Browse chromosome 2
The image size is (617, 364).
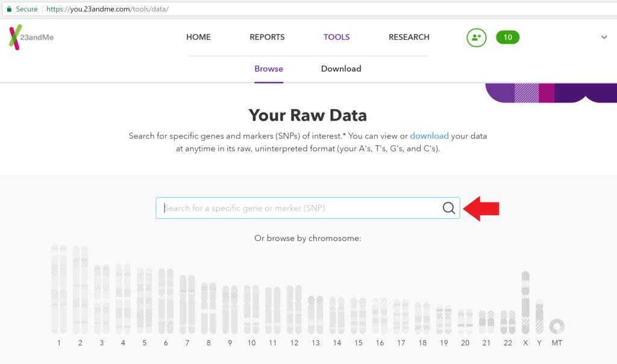coord(80,290)
